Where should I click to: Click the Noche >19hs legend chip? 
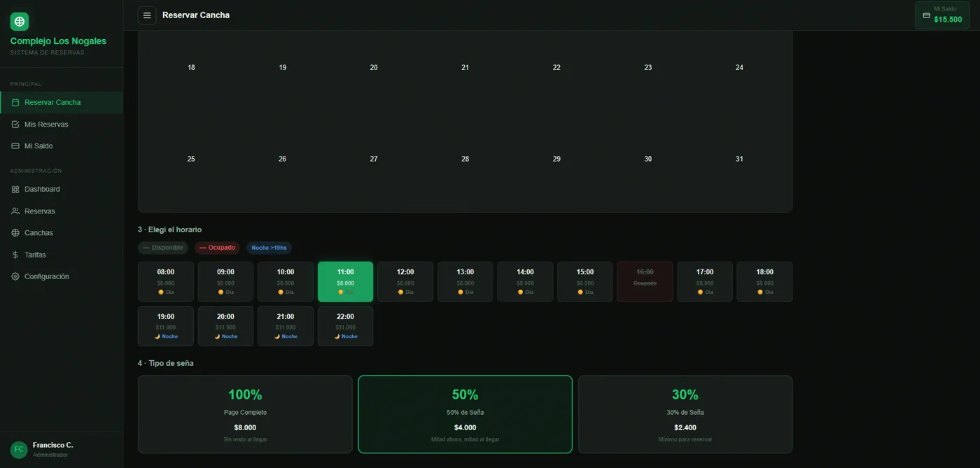tap(269, 248)
